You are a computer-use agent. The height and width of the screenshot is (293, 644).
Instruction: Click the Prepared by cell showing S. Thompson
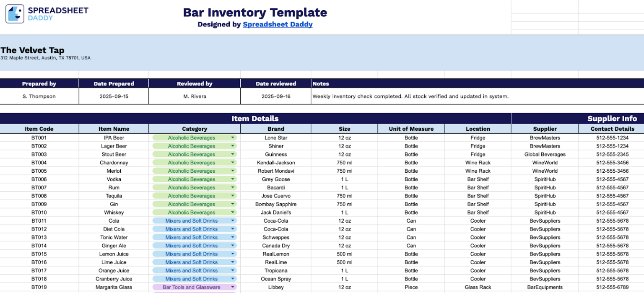(39, 96)
